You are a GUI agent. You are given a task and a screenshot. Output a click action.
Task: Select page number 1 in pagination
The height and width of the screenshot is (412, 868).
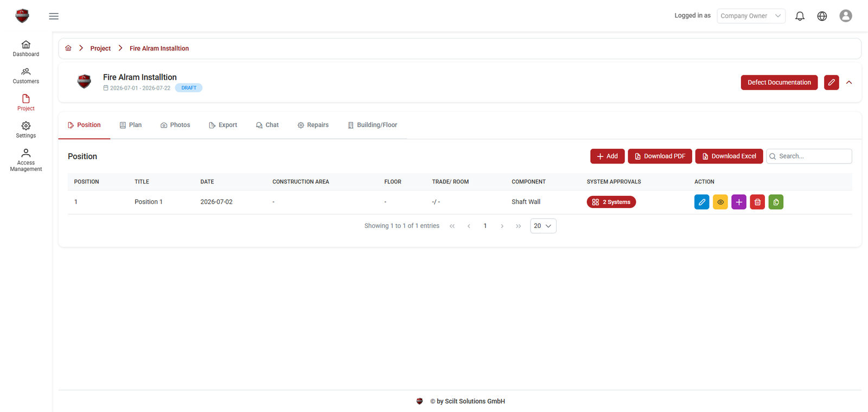pos(485,226)
